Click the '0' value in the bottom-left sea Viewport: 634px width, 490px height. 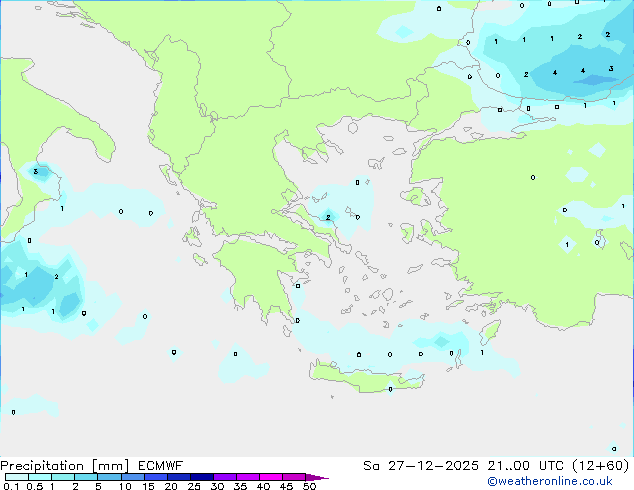pyautogui.click(x=13, y=412)
